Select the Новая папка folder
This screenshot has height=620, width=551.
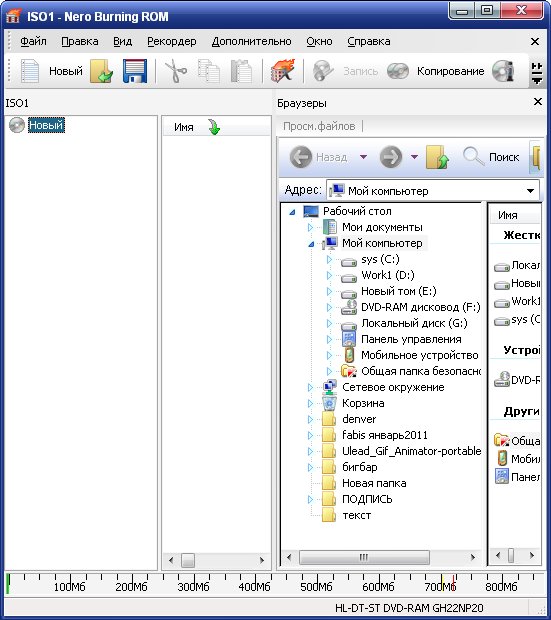374,483
